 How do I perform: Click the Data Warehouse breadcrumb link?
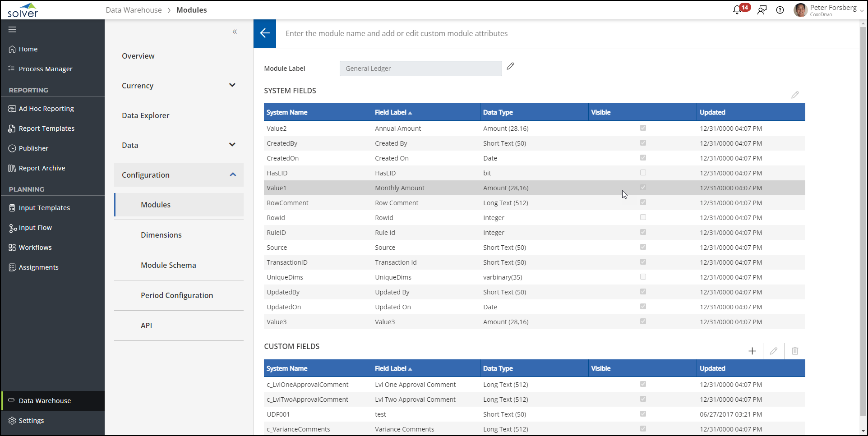pos(134,10)
